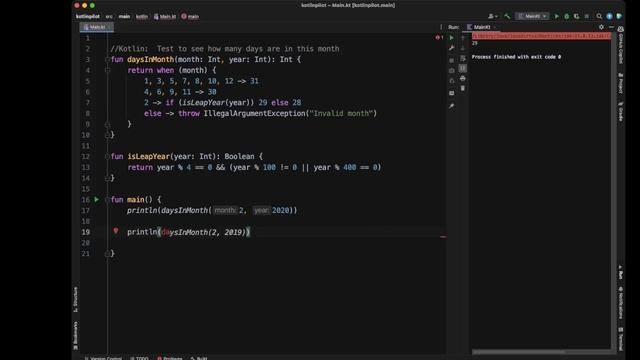Click the 'year:' inlay hint on line 17
This screenshot has width=640, height=360.
coord(261,210)
